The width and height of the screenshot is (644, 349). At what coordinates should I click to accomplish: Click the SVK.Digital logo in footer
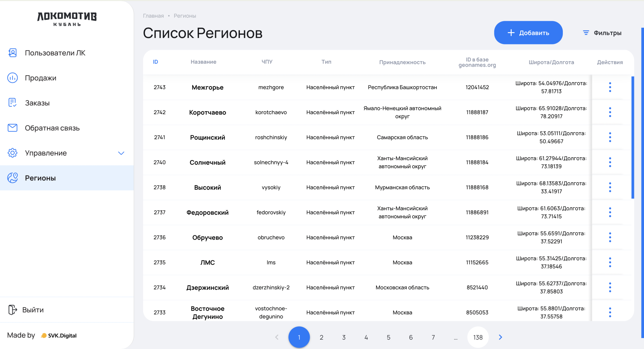(x=59, y=335)
